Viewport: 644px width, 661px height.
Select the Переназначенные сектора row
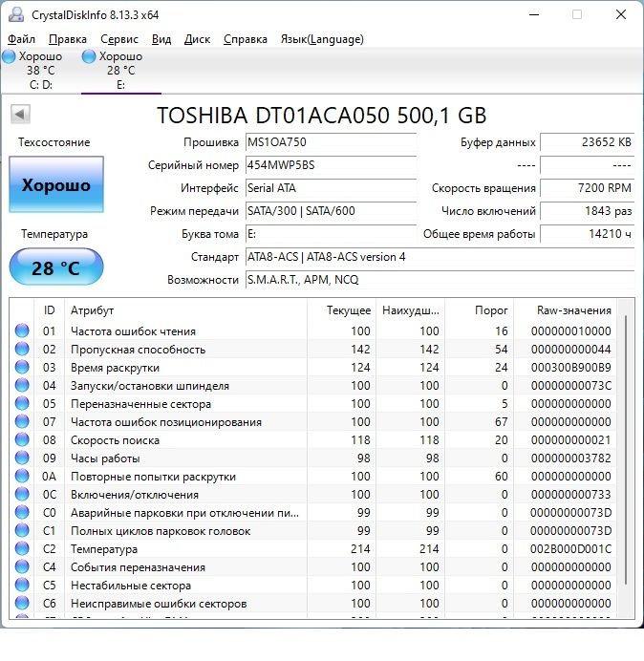click(x=313, y=403)
